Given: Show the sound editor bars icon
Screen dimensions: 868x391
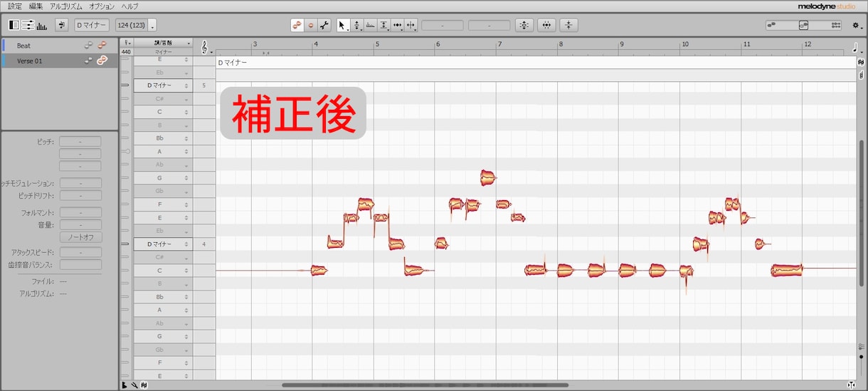Looking at the screenshot, I should [x=41, y=26].
